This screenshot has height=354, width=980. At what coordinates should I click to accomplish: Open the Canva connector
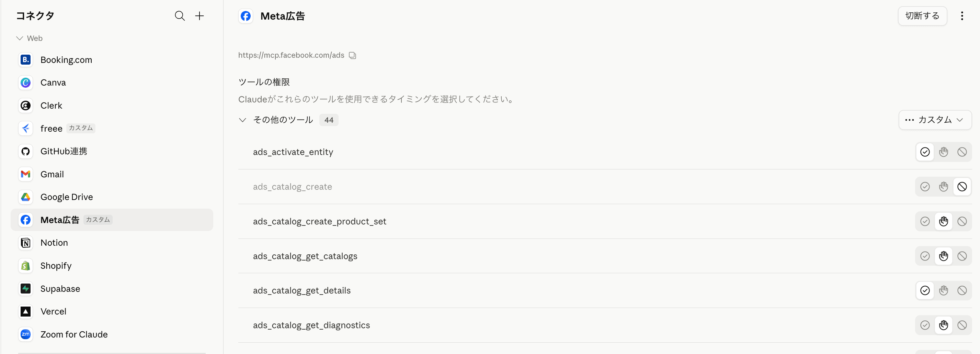click(112, 82)
